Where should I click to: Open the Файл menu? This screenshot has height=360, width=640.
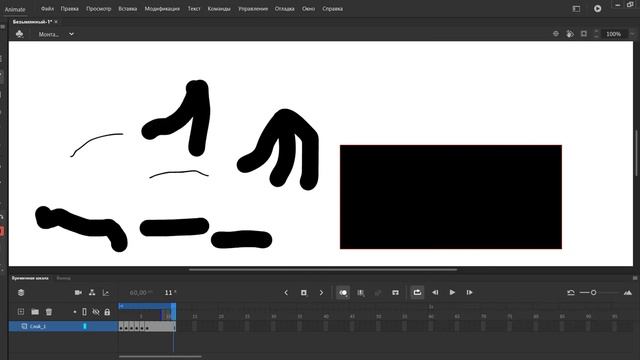click(47, 9)
